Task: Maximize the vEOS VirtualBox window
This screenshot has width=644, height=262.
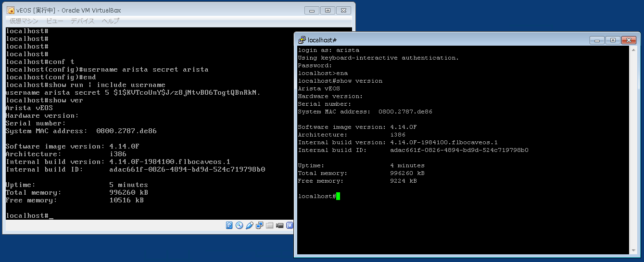Action: click(x=328, y=10)
